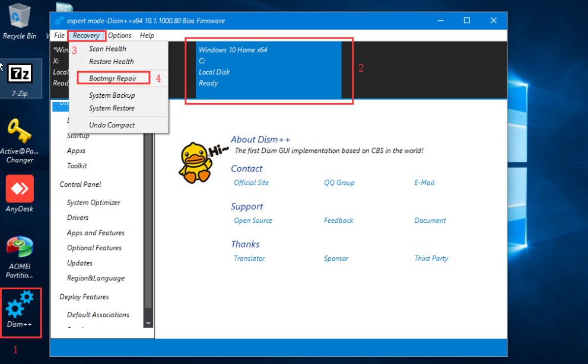This screenshot has height=364, width=588.
Task: Open Active@ Password Changer desktop icon
Action: [x=20, y=141]
